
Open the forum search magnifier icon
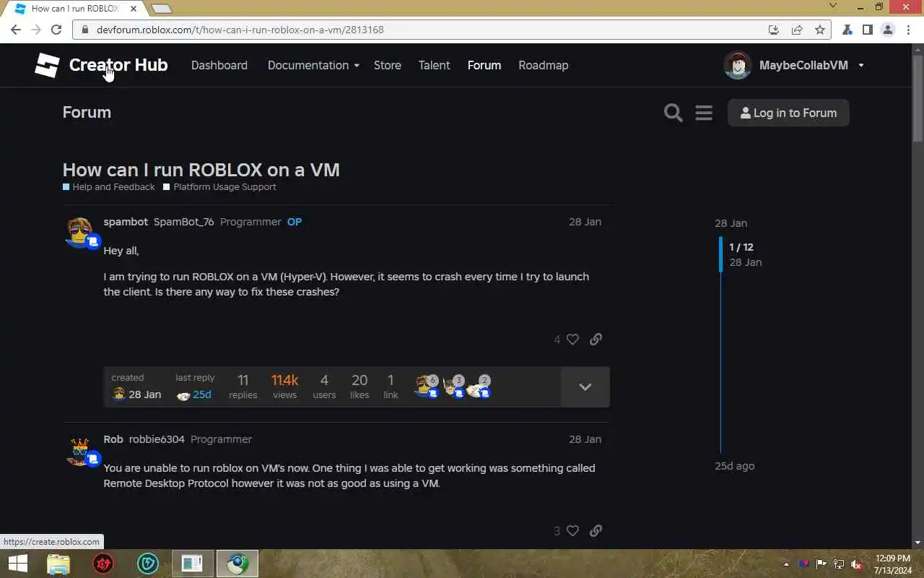[x=674, y=113]
